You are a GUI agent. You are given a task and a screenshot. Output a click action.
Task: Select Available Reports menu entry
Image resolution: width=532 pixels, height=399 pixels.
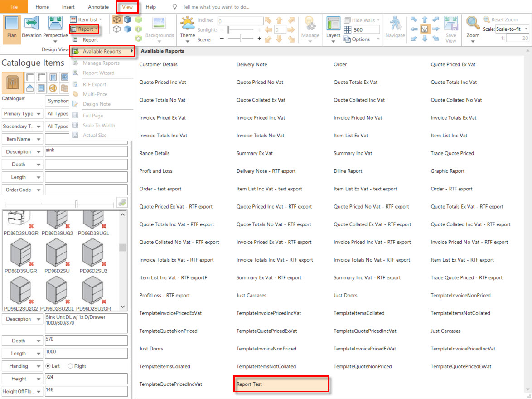[102, 51]
